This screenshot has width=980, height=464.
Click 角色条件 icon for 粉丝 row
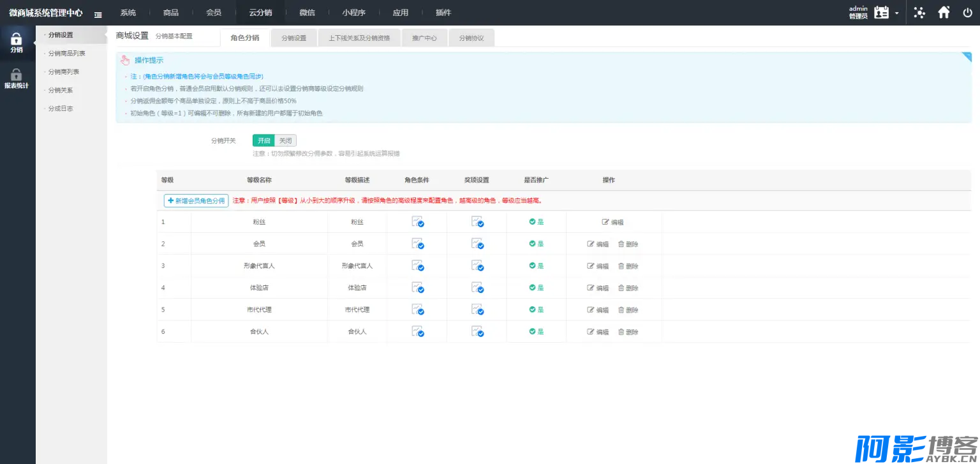click(417, 222)
